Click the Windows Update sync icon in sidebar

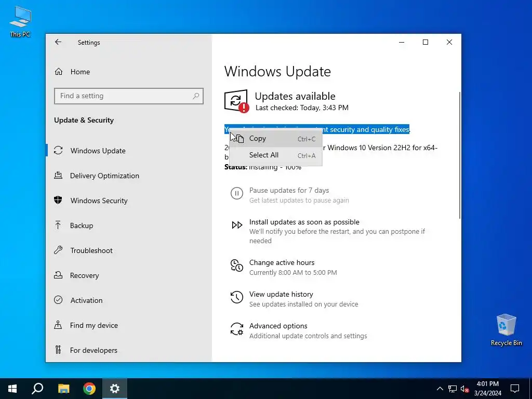point(58,150)
